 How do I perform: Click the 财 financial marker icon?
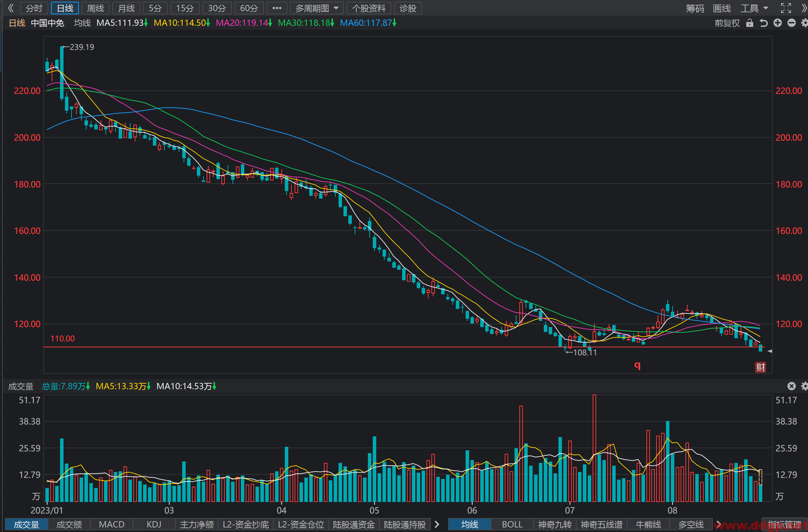(x=761, y=367)
